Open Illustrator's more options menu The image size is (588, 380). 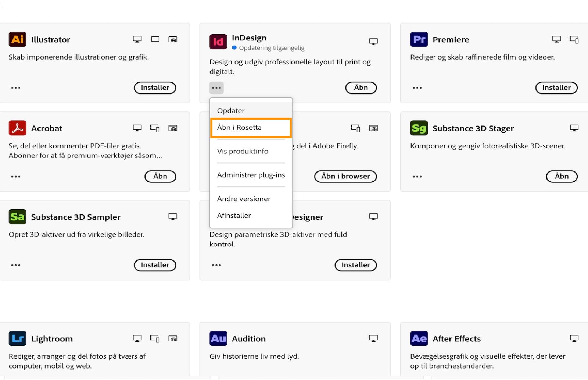[x=16, y=88]
